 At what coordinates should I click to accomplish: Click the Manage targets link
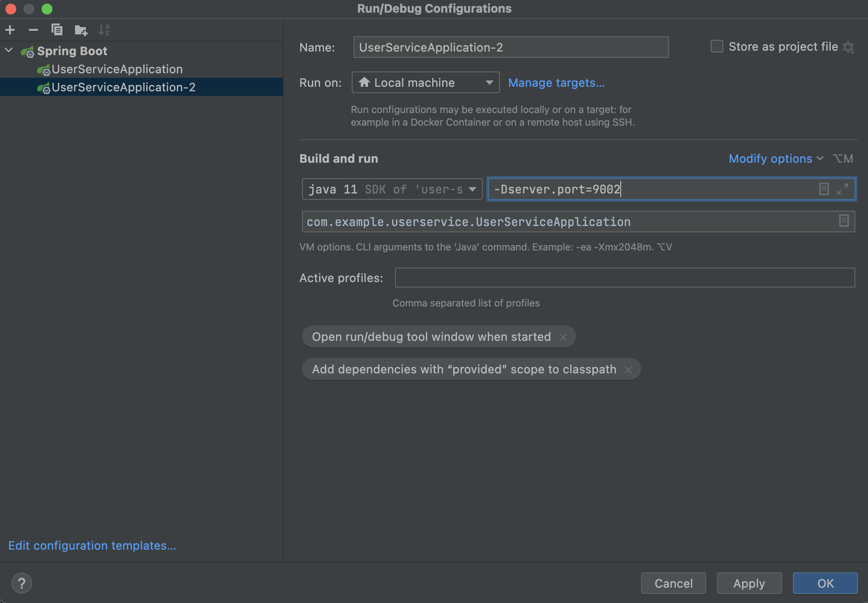coord(556,83)
